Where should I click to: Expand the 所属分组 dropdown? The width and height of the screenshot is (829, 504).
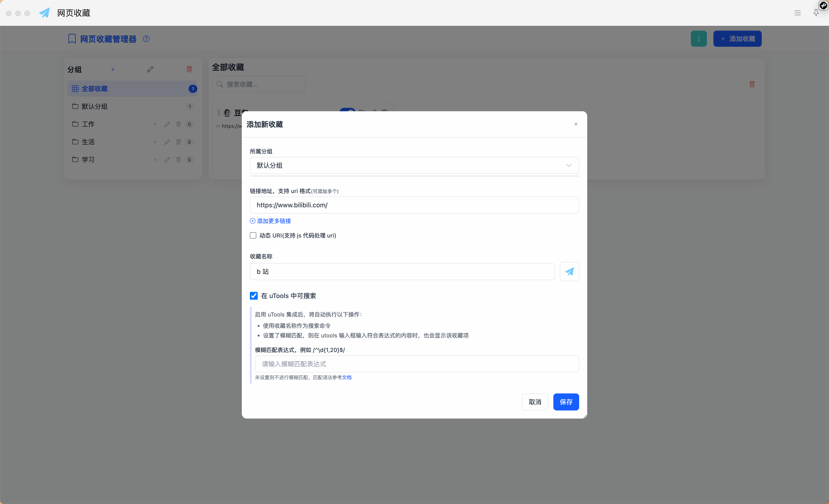(414, 165)
